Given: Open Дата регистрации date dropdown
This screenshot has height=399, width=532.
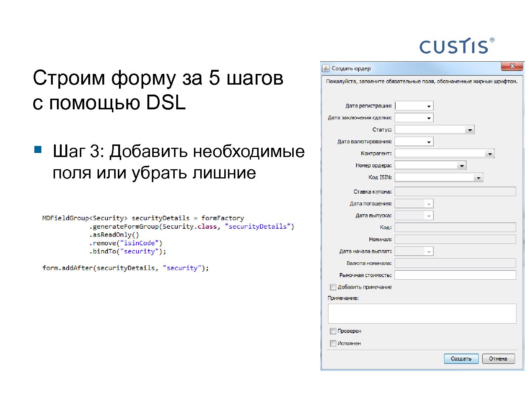Looking at the screenshot, I should pyautogui.click(x=429, y=106).
